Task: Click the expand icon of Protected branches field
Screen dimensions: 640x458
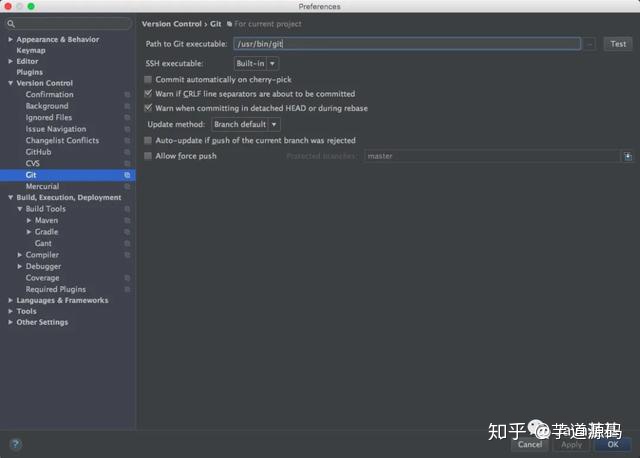Action: pyautogui.click(x=628, y=156)
